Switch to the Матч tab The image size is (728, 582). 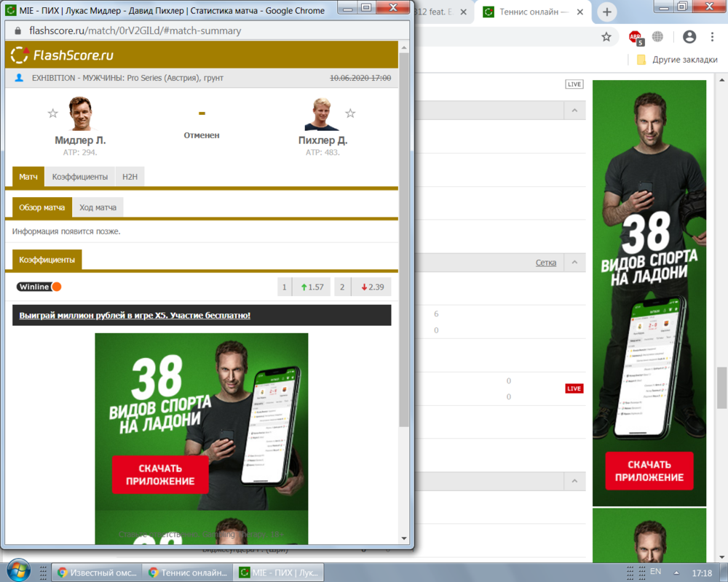coord(28,177)
